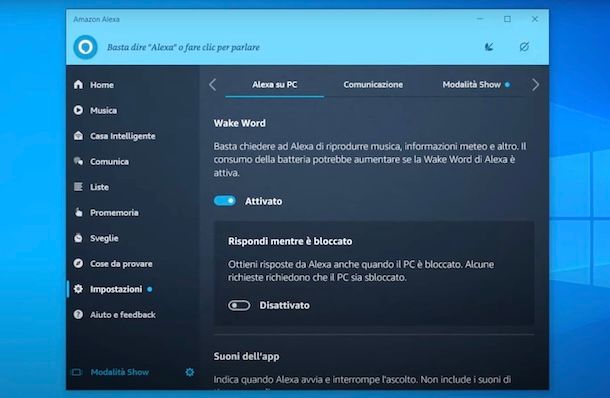This screenshot has height=398, width=610.
Task: Show next settings tabs arrow
Action: pos(535,84)
